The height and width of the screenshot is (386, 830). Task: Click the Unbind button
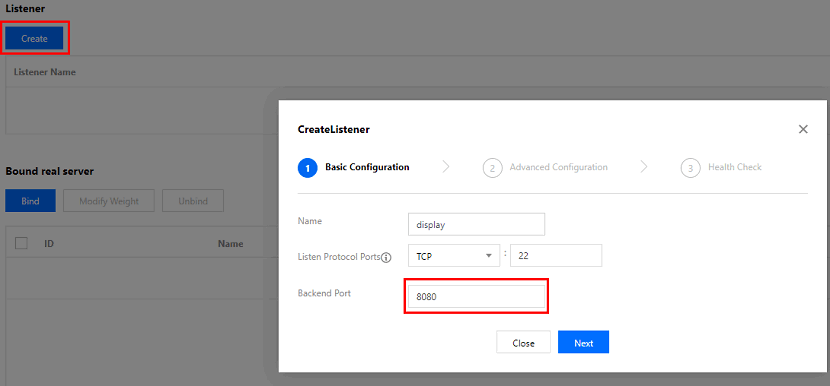(x=193, y=201)
